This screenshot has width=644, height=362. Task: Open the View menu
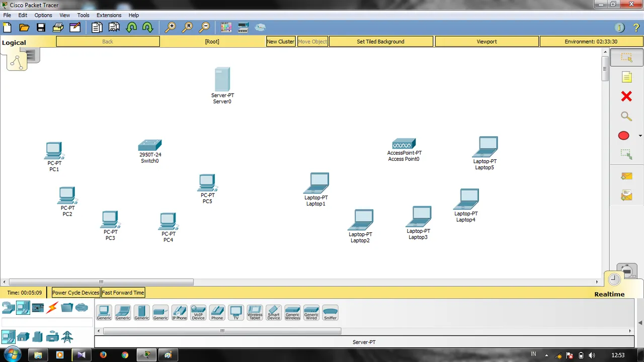point(65,15)
